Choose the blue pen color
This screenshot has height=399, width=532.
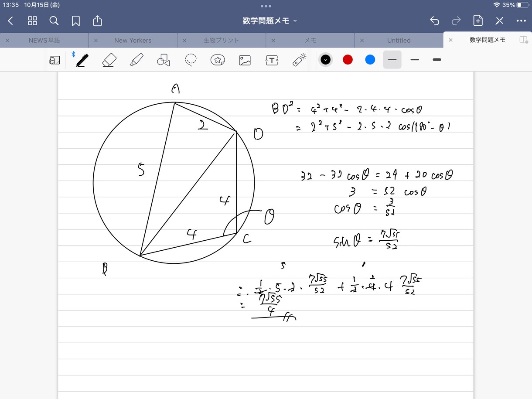(x=370, y=60)
